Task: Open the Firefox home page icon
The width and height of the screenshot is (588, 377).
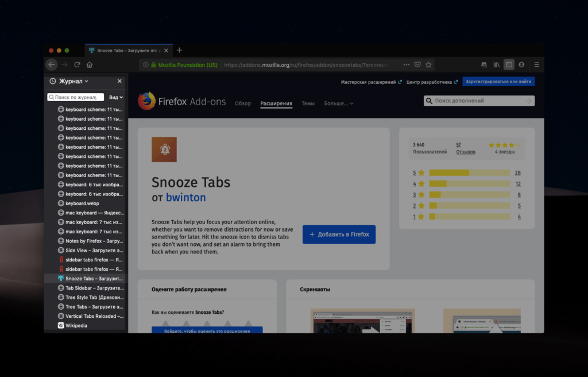Action: click(89, 64)
